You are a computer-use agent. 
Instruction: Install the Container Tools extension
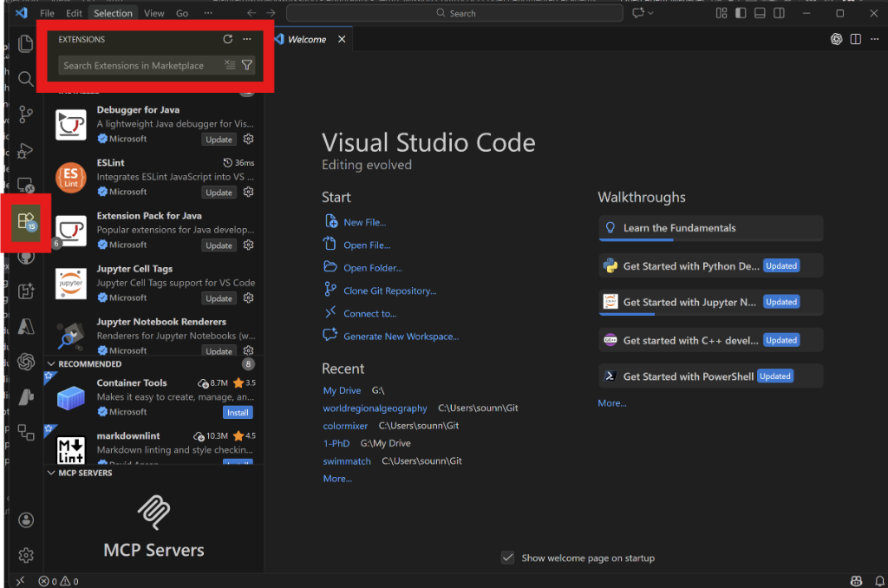(238, 413)
